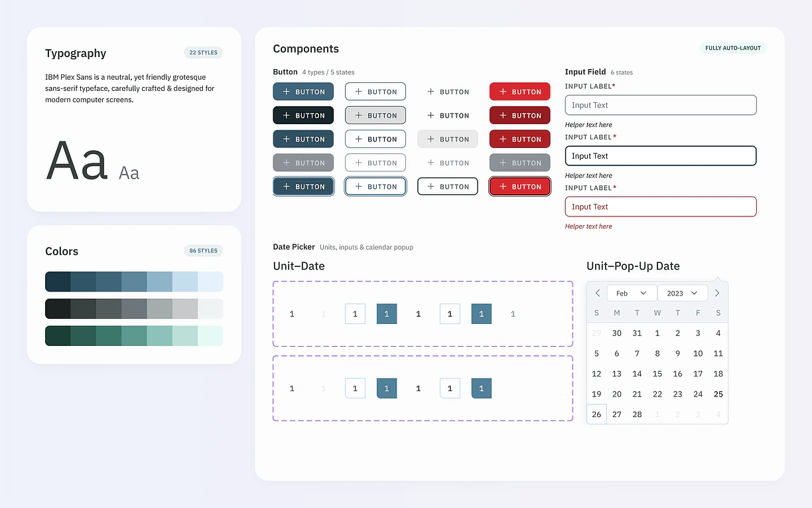Click the '4 types / 5 states' caption
This screenshot has height=508, width=812.
tap(328, 72)
